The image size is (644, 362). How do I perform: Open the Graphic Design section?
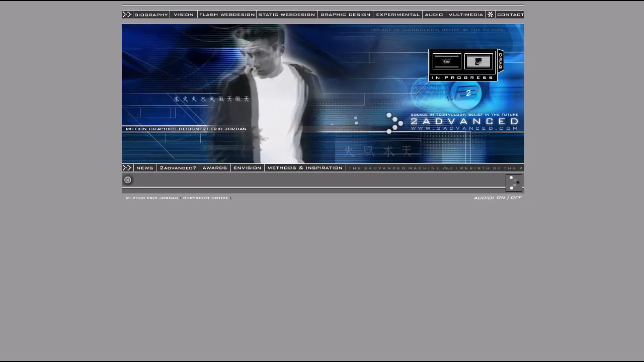click(345, 15)
